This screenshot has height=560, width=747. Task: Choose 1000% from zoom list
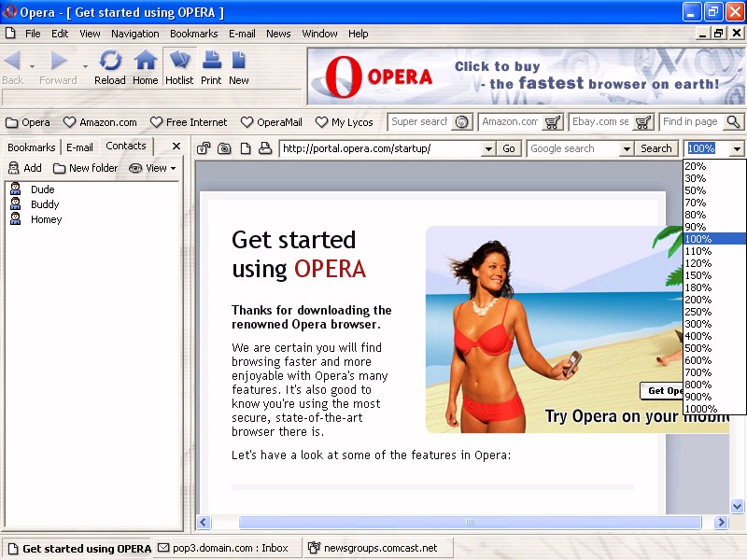tap(714, 409)
